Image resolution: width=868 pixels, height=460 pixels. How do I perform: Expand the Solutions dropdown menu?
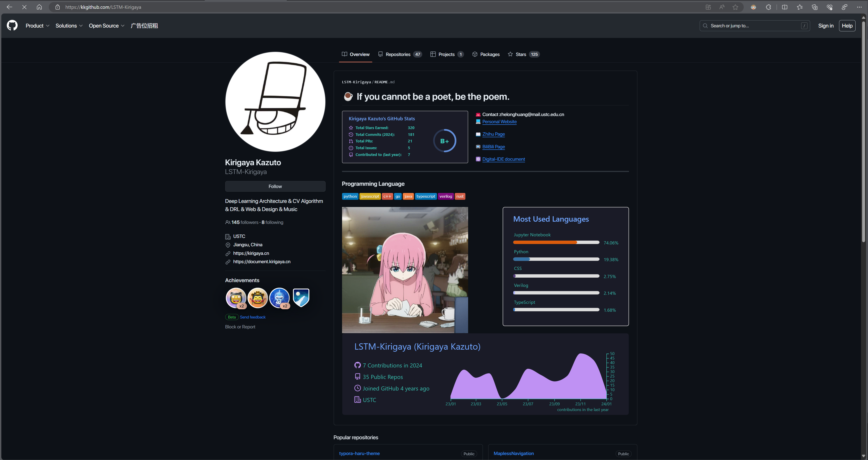tap(69, 26)
